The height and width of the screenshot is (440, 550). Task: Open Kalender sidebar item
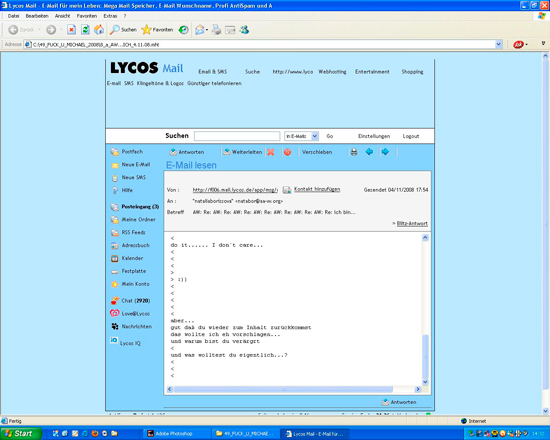tap(127, 258)
